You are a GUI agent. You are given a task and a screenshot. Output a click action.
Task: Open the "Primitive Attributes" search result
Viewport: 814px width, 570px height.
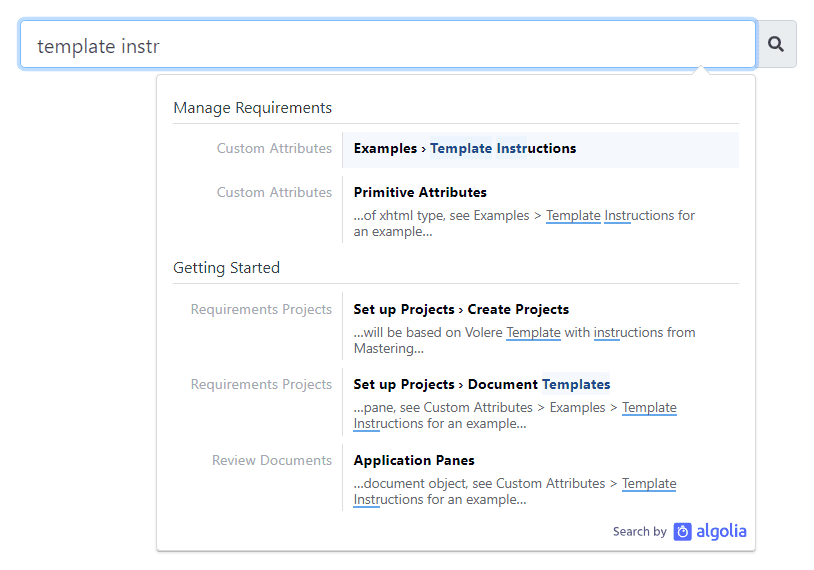pos(420,192)
